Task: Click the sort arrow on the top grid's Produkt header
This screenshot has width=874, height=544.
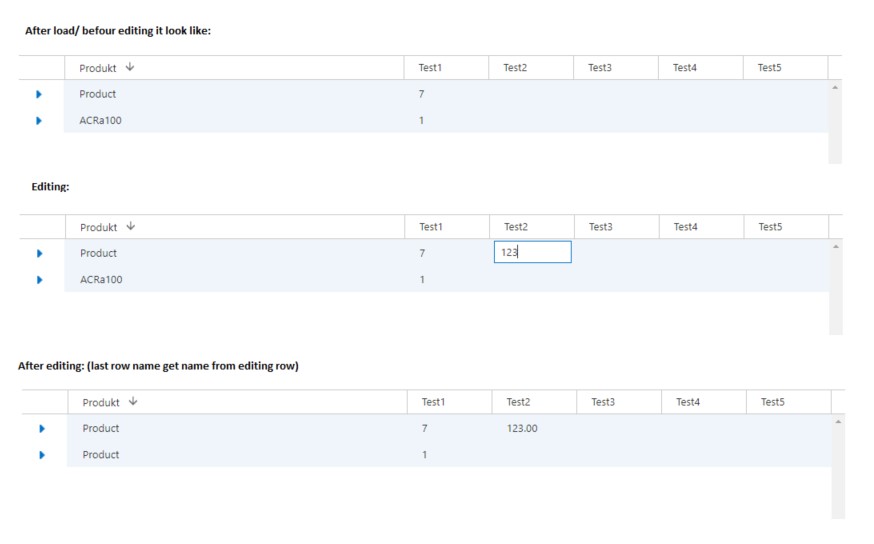Action: [x=130, y=68]
